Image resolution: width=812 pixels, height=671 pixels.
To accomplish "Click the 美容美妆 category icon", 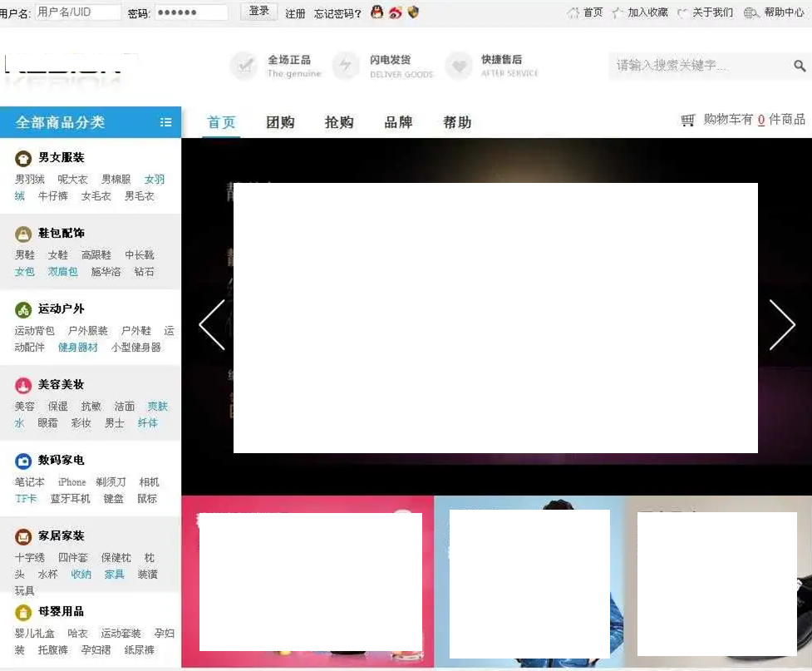I will pos(22,384).
